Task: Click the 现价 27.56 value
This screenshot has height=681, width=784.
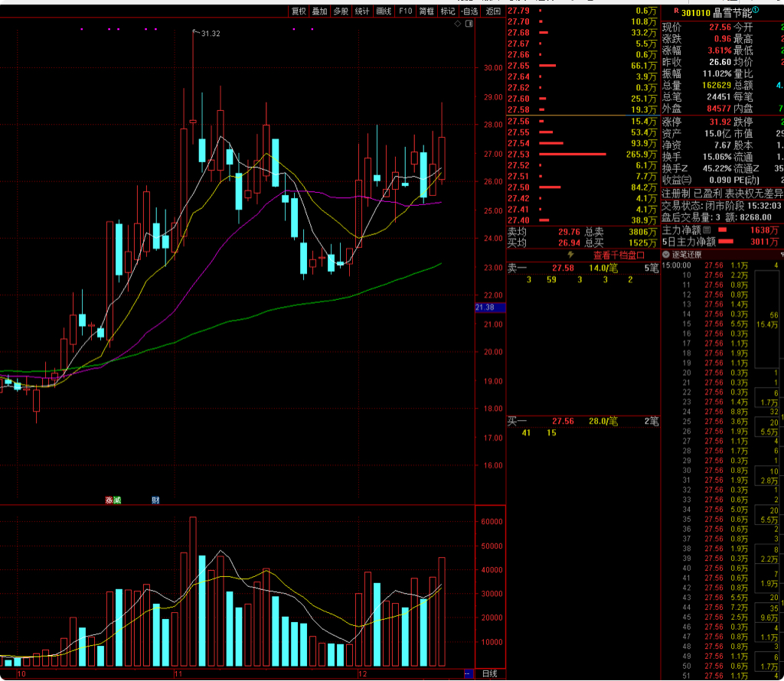Action: pyautogui.click(x=720, y=28)
